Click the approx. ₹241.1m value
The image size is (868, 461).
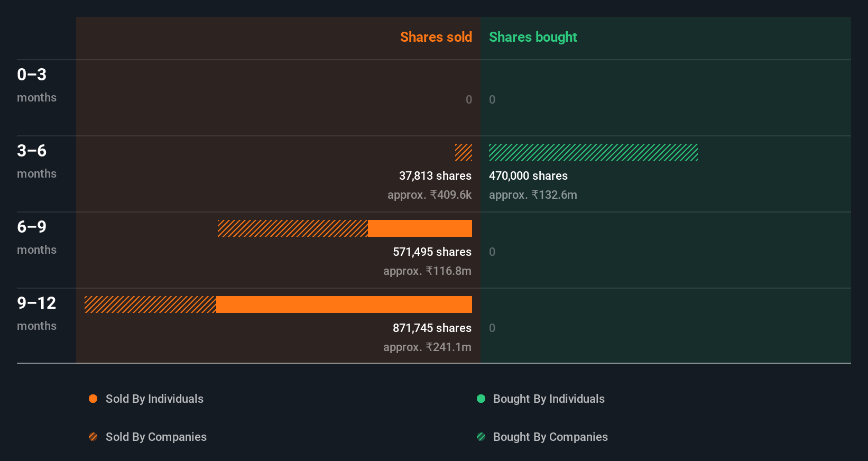tap(427, 347)
